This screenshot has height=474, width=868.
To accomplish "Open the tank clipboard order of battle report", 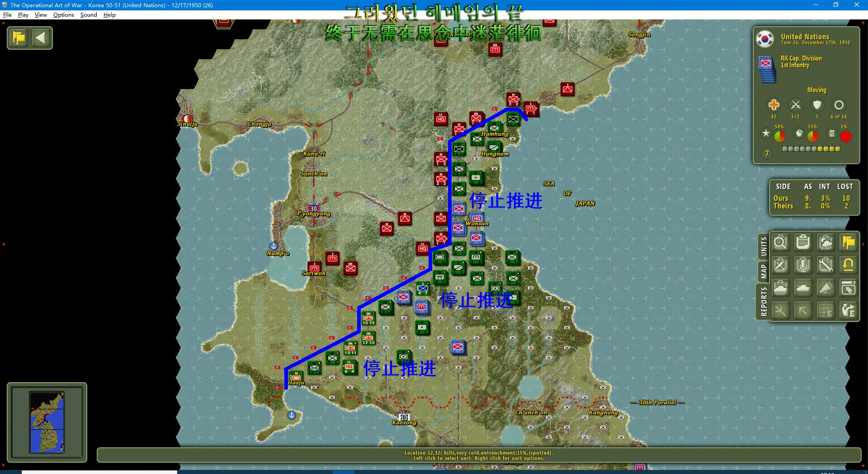I will pos(780,288).
